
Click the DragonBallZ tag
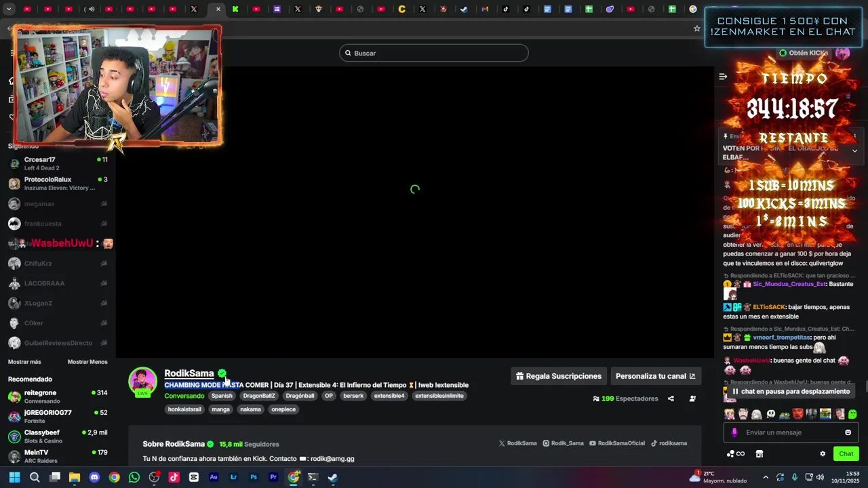259,396
